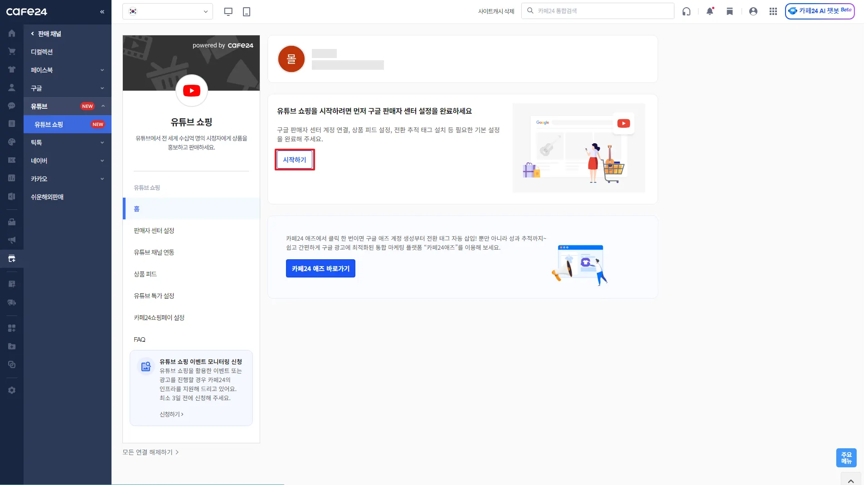Click the YouTube logo in the panel header

click(192, 91)
